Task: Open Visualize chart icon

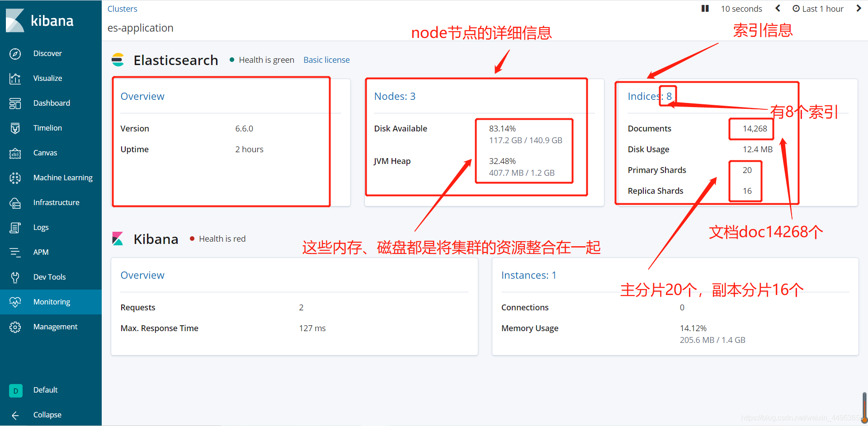Action: click(x=15, y=79)
